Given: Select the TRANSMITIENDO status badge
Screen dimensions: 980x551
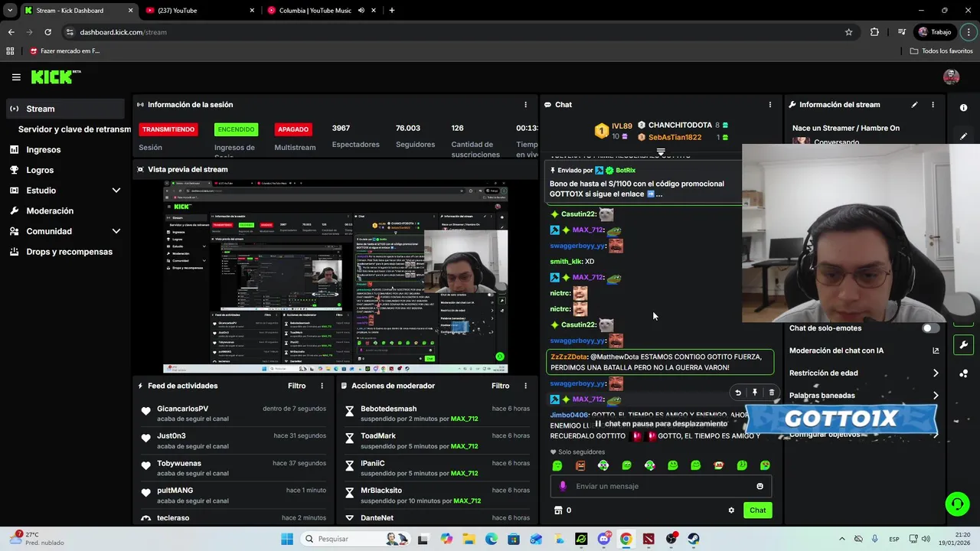Looking at the screenshot, I should point(168,129).
